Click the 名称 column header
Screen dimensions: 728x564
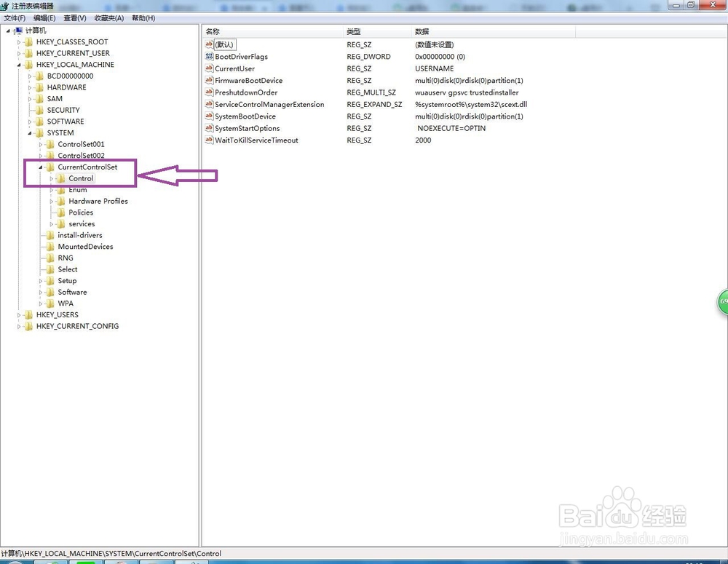pyautogui.click(x=272, y=31)
